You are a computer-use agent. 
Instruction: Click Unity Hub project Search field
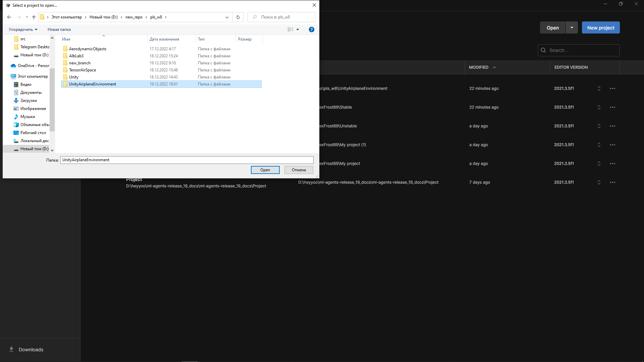click(579, 50)
